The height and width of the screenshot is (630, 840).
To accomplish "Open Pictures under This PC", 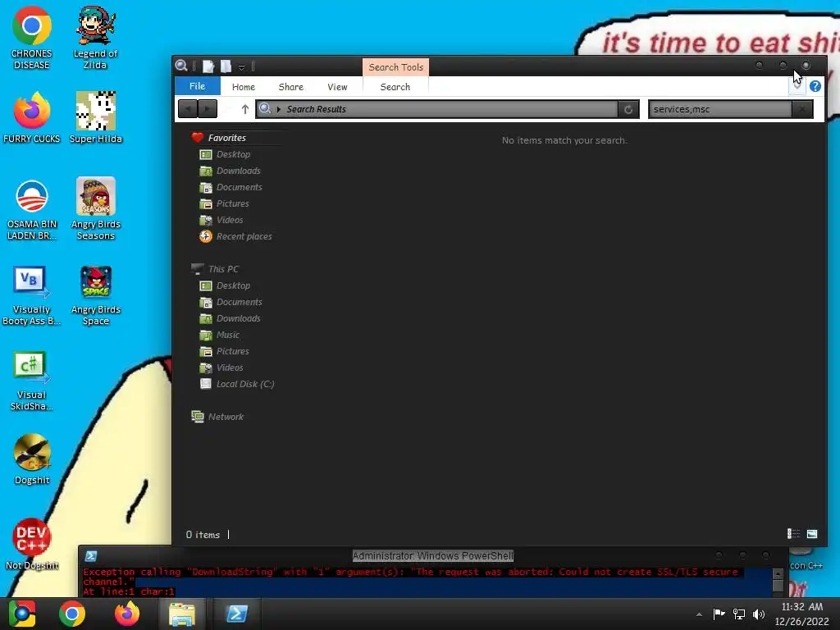I will point(225,351).
